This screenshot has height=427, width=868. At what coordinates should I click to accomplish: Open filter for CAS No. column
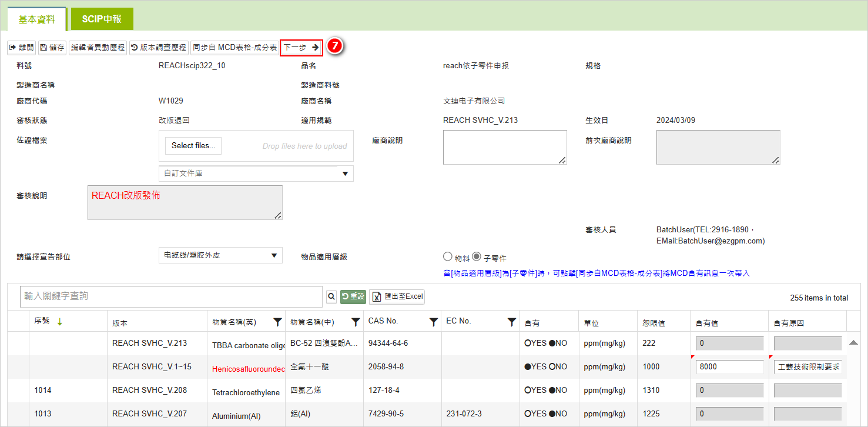[434, 322]
